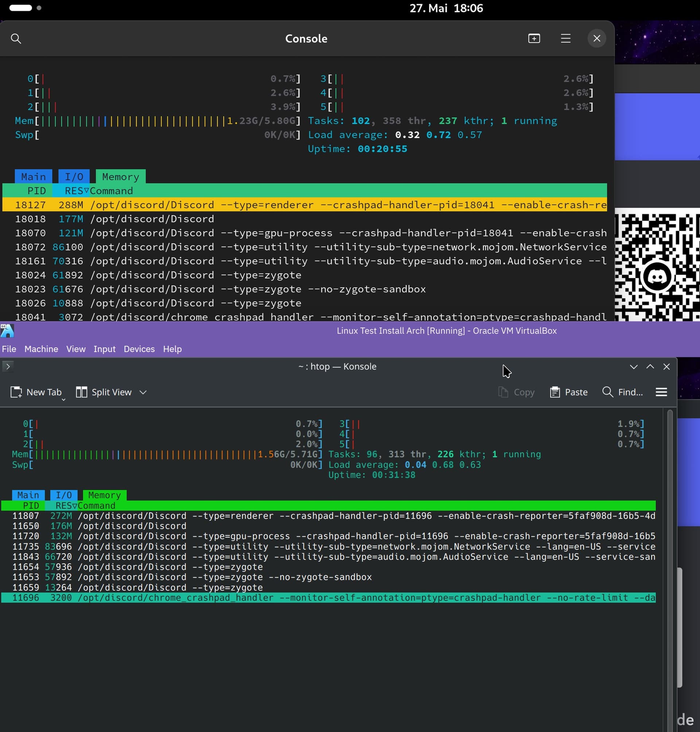Click Uptime 00:31:38 in Konsole htop
Image resolution: width=700 pixels, height=732 pixels.
(x=372, y=475)
